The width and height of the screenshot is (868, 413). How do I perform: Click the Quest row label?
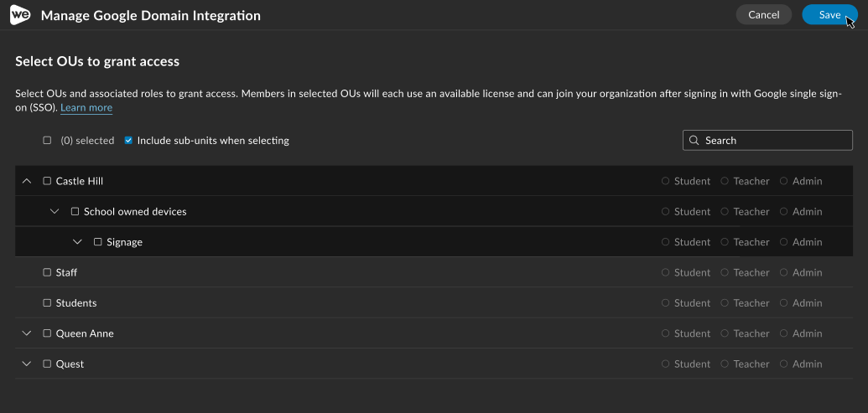(x=70, y=364)
